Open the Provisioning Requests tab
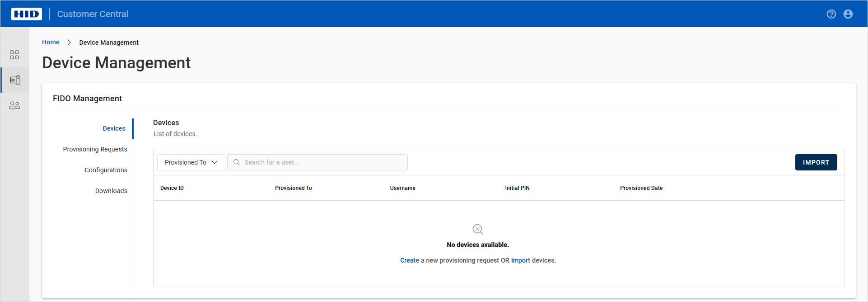868x302 pixels. (95, 149)
